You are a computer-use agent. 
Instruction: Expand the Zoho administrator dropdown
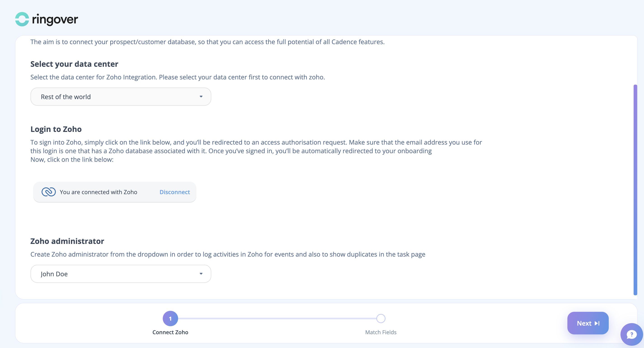121,274
